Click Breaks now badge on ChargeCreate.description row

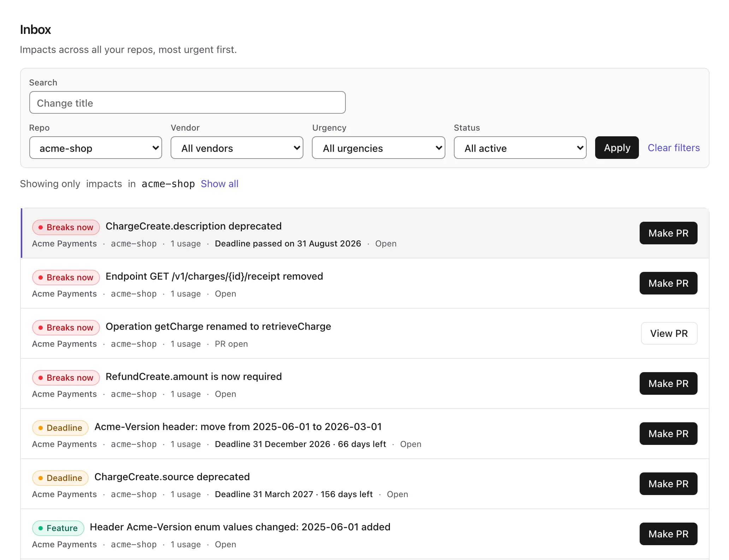66,227
